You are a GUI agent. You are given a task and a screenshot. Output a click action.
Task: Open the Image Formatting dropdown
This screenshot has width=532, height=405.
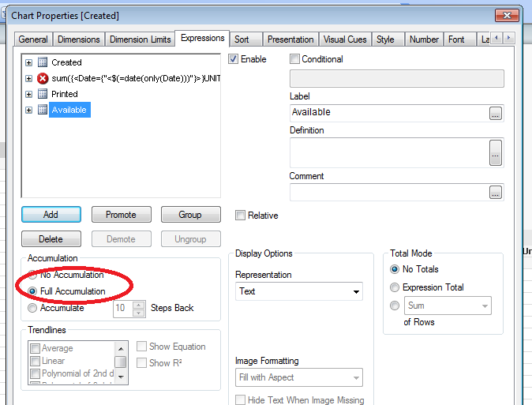(299, 377)
